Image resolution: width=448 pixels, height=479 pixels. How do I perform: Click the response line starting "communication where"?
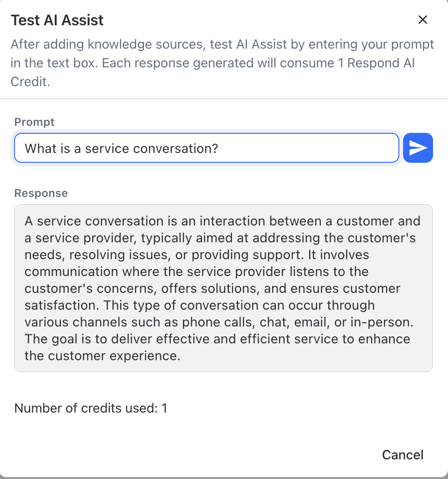pos(196,271)
